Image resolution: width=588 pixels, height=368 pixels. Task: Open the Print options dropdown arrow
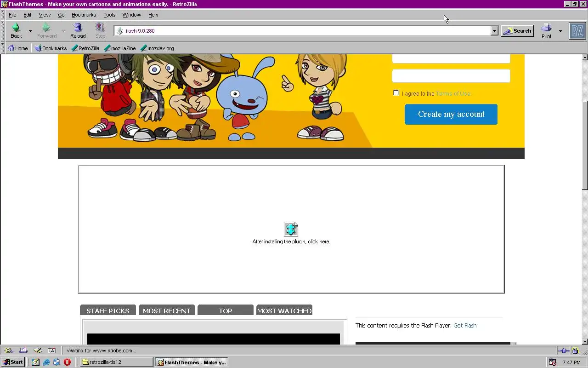point(560,31)
